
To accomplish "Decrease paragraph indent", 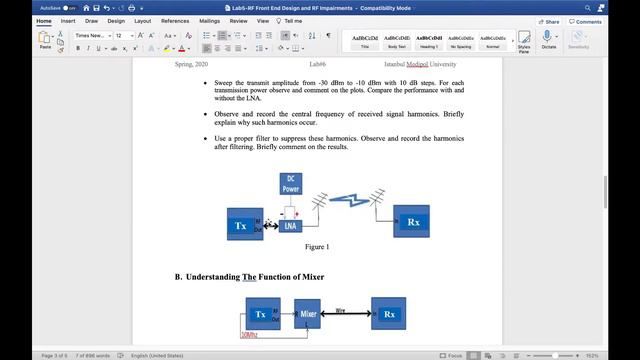I will tap(258, 36).
